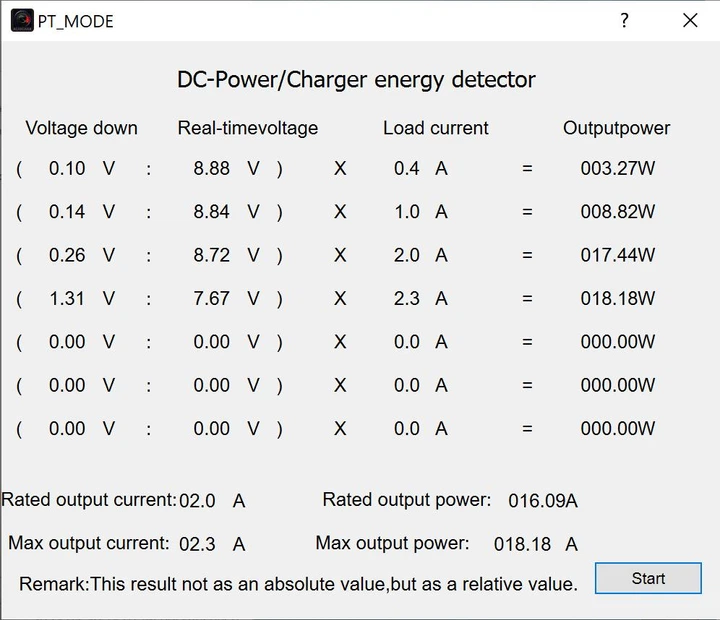This screenshot has height=620, width=720.
Task: Click the real-time voltage value 8.72
Action: [211, 255]
